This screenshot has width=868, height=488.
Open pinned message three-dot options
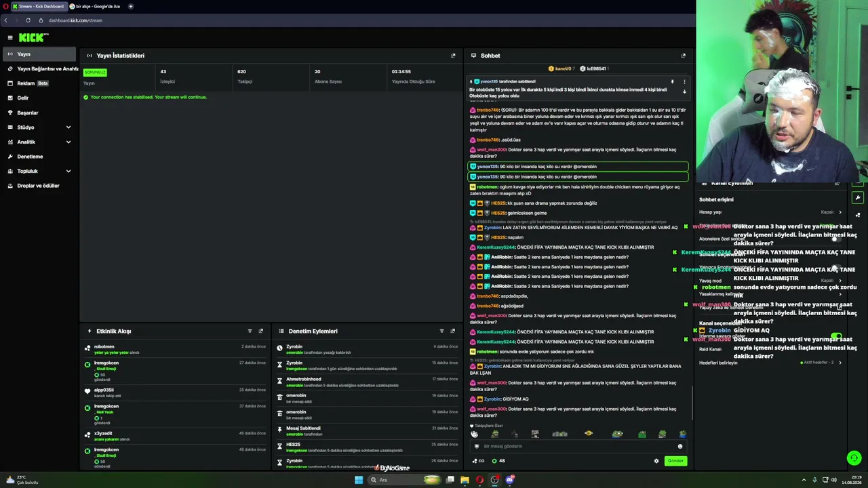click(x=684, y=81)
